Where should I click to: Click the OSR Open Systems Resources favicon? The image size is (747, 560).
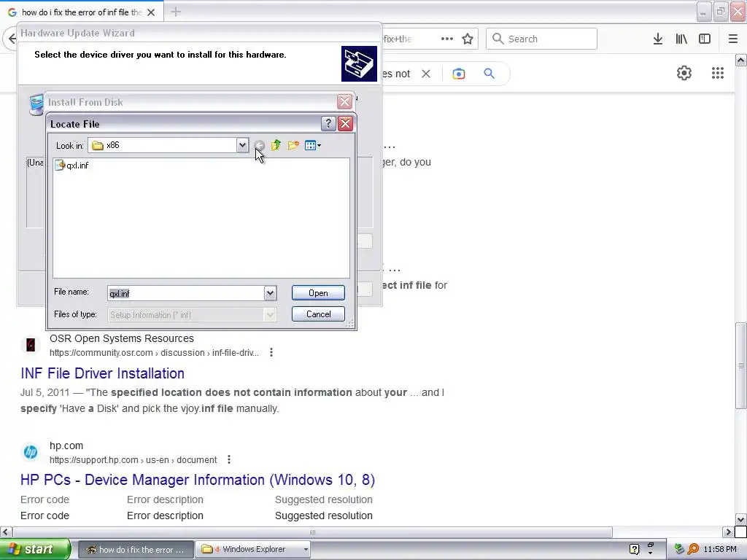click(x=31, y=345)
